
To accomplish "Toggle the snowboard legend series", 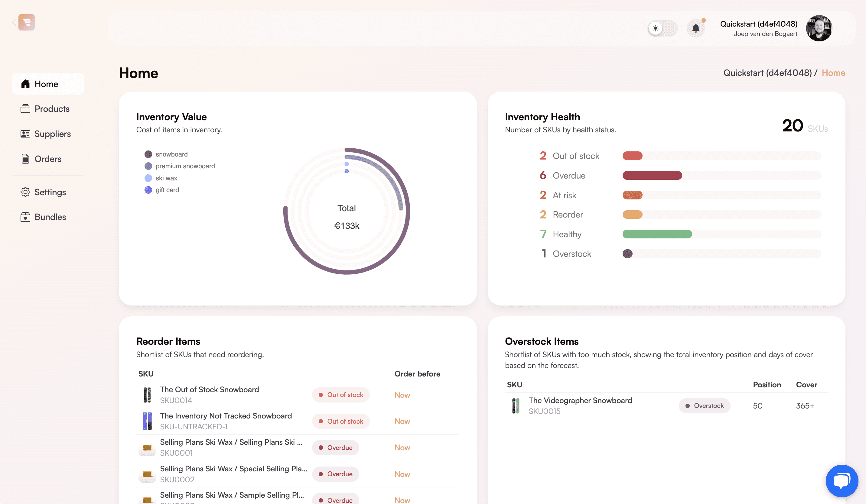I will [x=166, y=154].
